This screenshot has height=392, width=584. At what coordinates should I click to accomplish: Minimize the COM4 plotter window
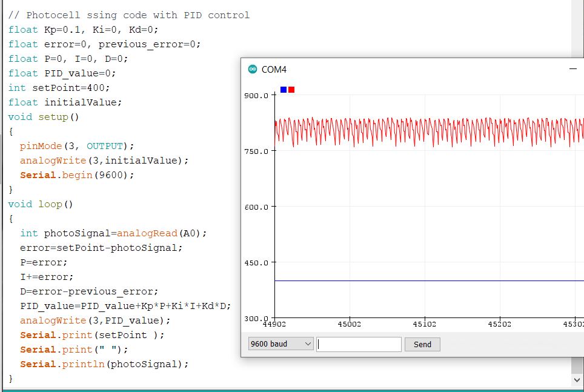(x=572, y=70)
